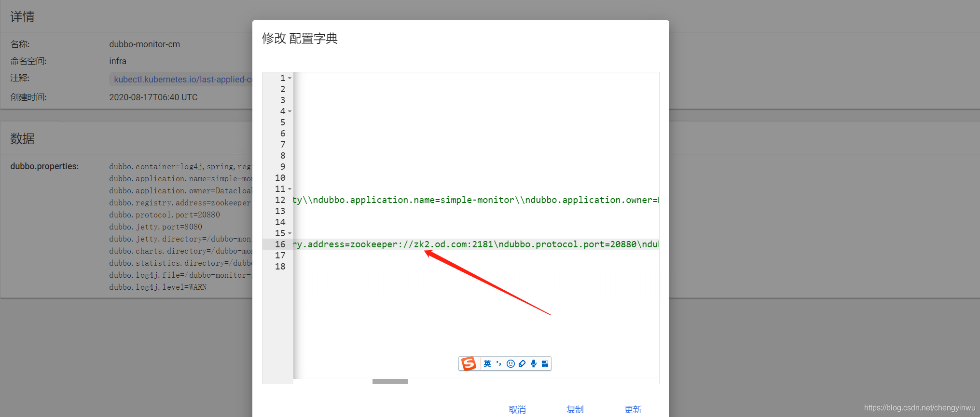Click dubbo.jetty.port=8080 in background data
980x417 pixels.
pyautogui.click(x=155, y=227)
